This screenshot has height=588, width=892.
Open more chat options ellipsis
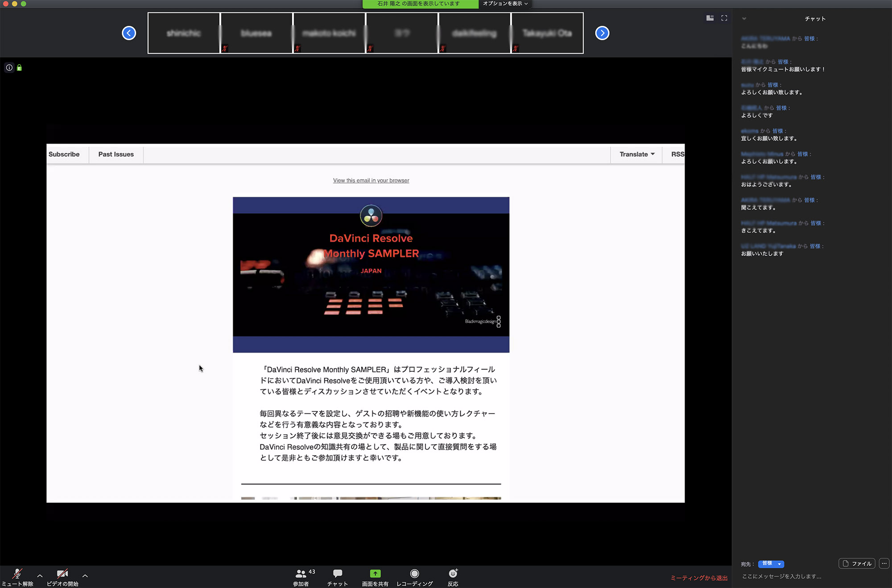884,563
